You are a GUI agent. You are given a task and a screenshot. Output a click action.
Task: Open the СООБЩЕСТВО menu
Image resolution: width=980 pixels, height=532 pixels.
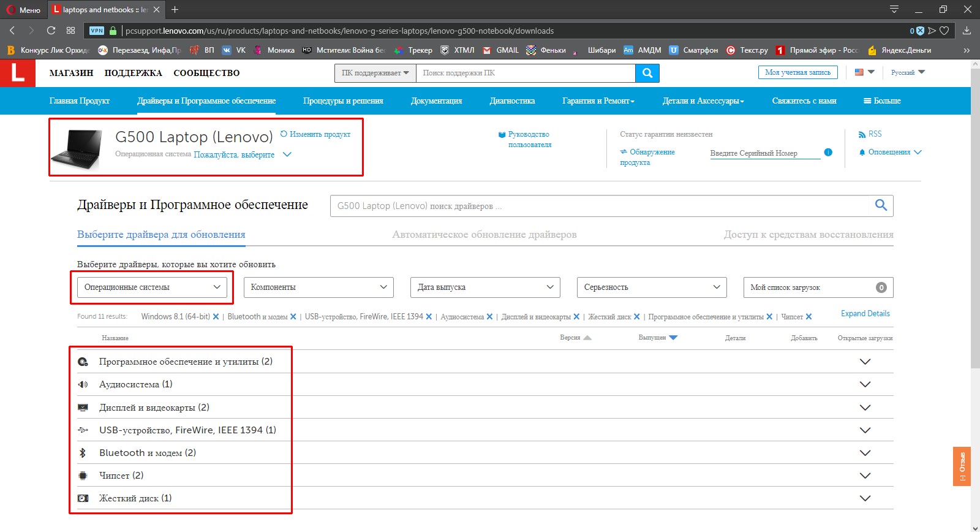tap(206, 73)
